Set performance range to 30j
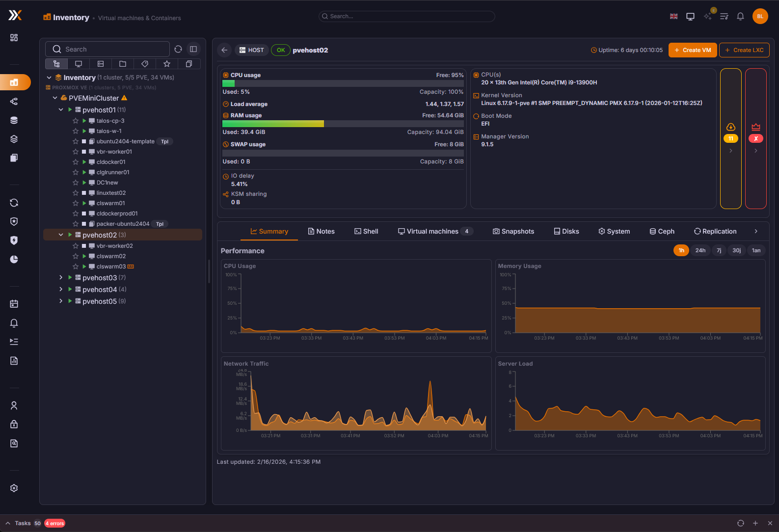The height and width of the screenshot is (532, 779). pyautogui.click(x=737, y=250)
